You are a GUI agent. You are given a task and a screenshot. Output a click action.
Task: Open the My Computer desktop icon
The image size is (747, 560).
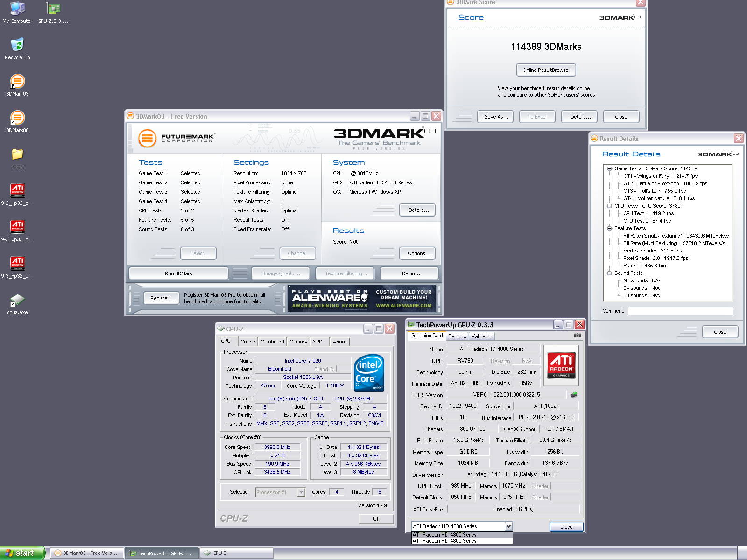click(17, 13)
